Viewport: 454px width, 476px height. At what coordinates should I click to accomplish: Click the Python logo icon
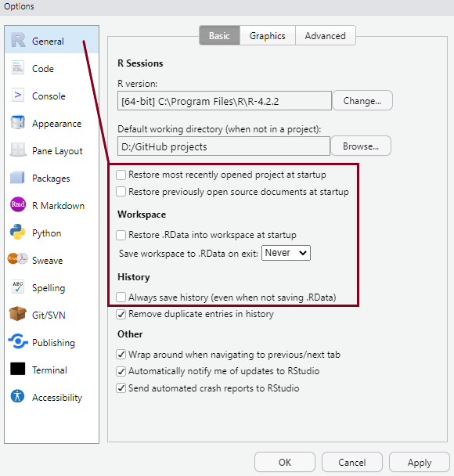point(17,232)
